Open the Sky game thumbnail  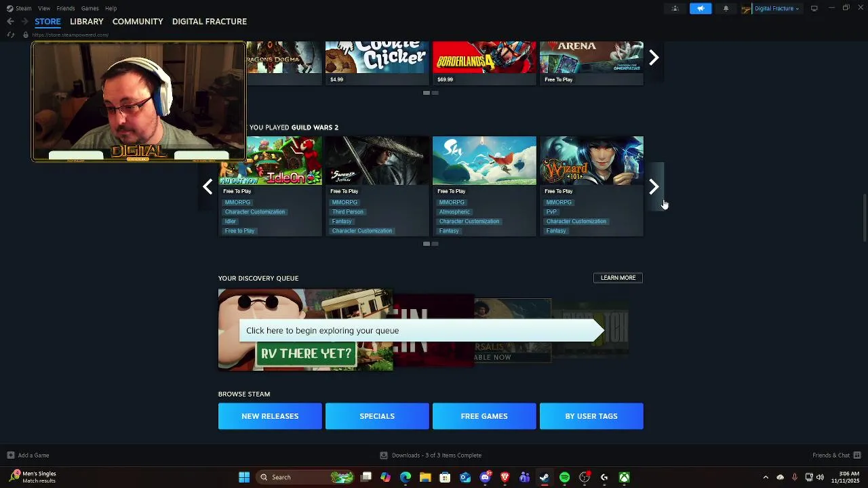(484, 161)
